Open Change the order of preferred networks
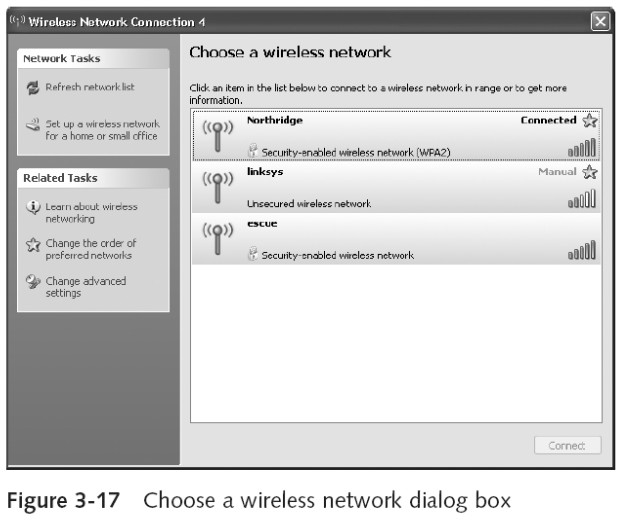The height and width of the screenshot is (520, 622). coord(90,249)
